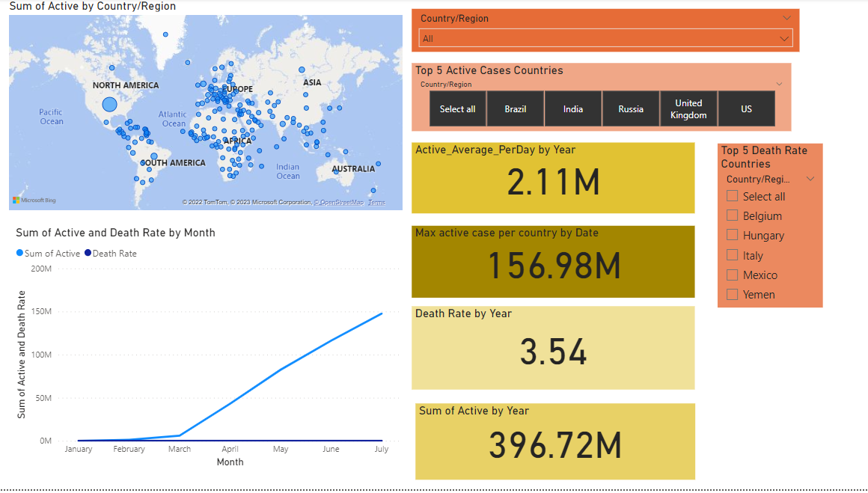Enable the 'Select all' checkbox for death rate countries

[732, 196]
